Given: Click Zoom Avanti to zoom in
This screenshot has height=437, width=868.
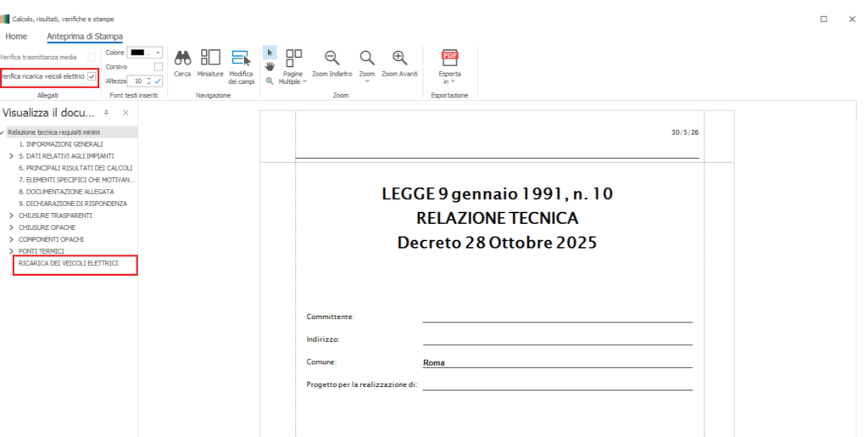Looking at the screenshot, I should pos(399,63).
